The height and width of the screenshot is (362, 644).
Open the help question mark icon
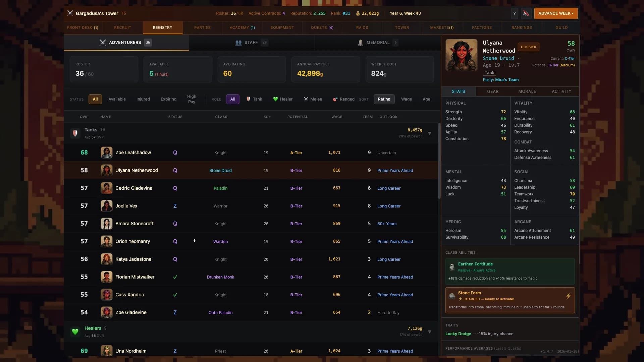515,13
